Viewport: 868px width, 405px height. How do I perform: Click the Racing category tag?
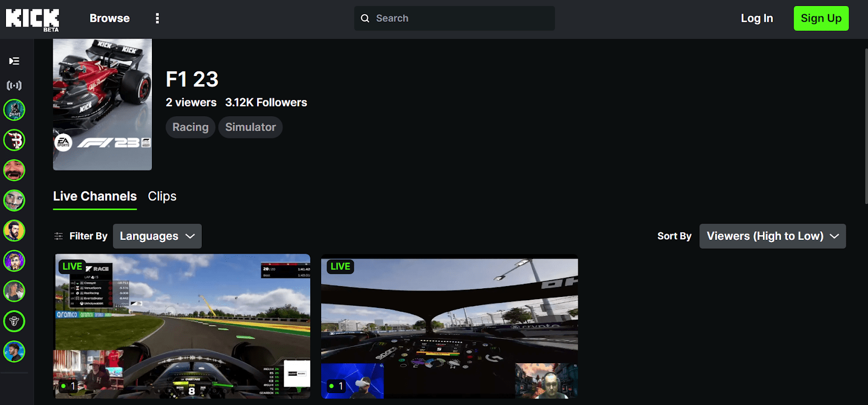(x=190, y=128)
